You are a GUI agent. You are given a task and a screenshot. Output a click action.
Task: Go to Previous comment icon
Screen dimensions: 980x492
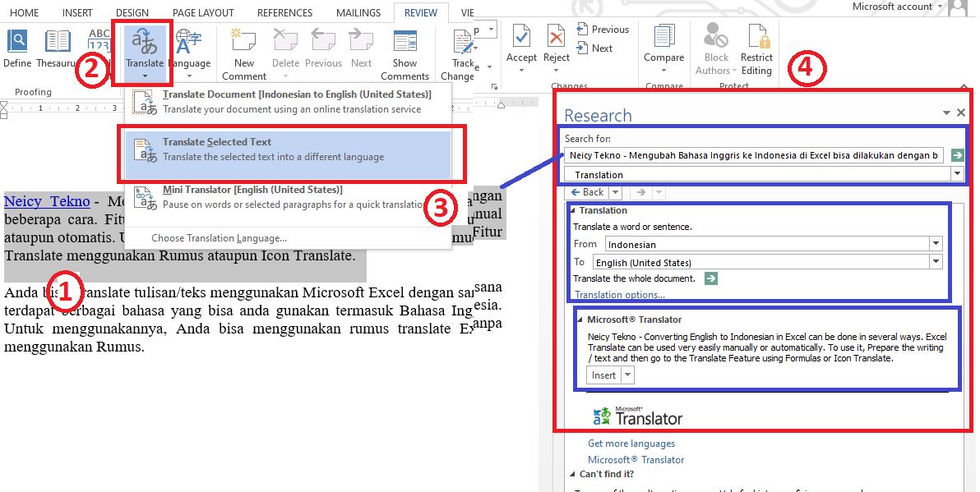[x=323, y=41]
